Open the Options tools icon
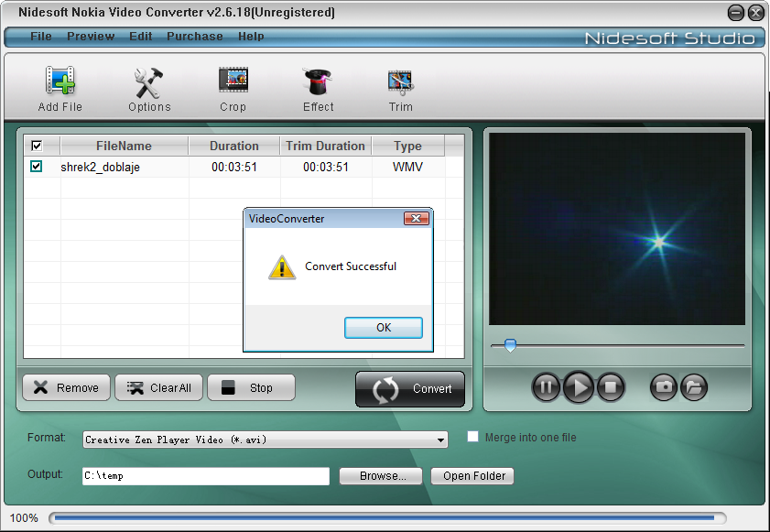The width and height of the screenshot is (770, 532). click(x=149, y=82)
